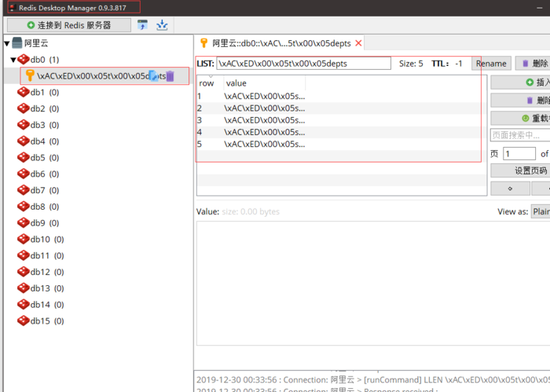Sort by the row column header
Viewport: 550px width, 392px height.
pyautogui.click(x=210, y=83)
